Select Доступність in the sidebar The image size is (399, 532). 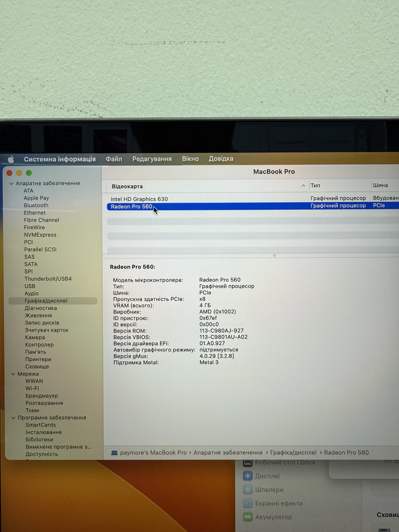(42, 454)
